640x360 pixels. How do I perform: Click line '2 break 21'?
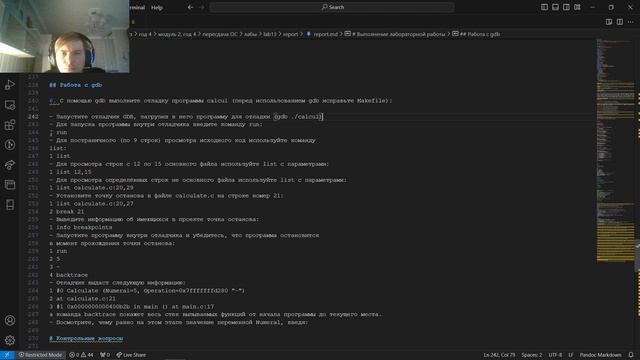67,211
